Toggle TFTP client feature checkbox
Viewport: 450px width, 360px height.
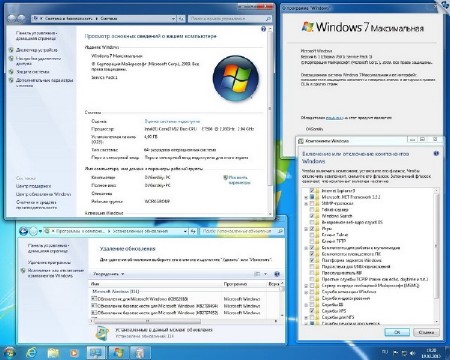(x=312, y=241)
